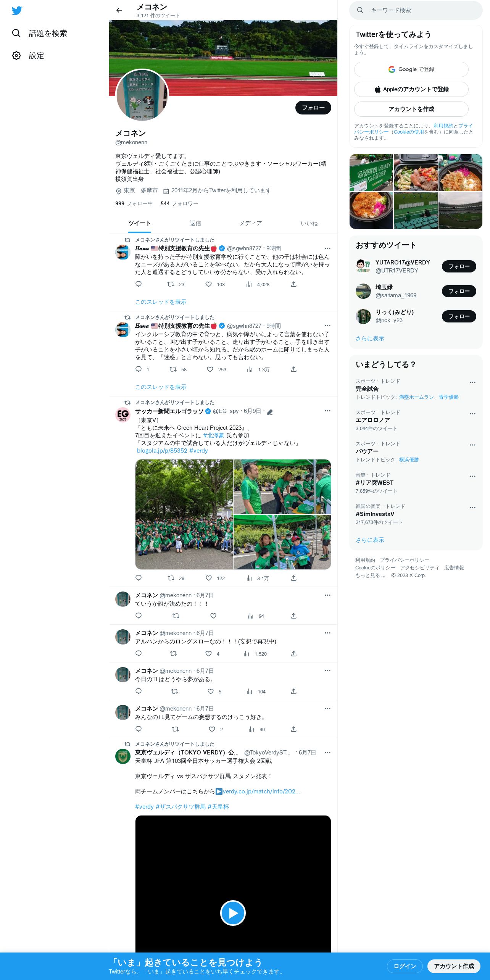Image resolution: width=490 pixels, height=980 pixels.
Task: Follow りっく(みどり) account
Action: coord(459,316)
